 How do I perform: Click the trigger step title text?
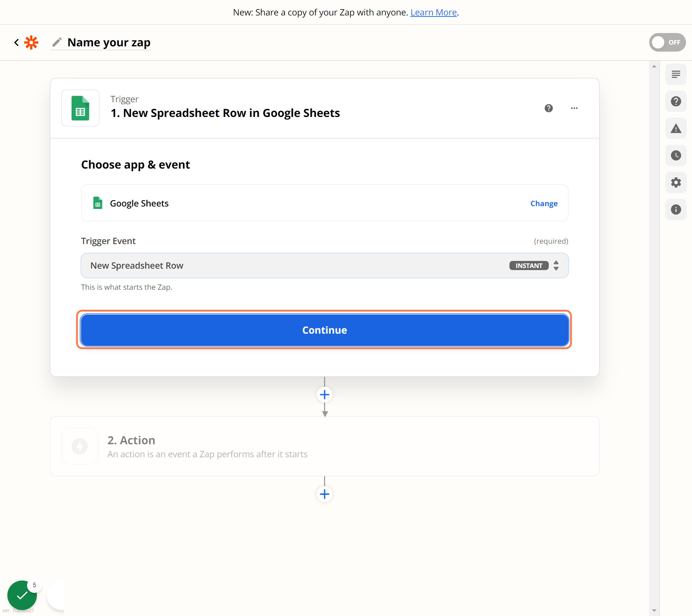(225, 113)
